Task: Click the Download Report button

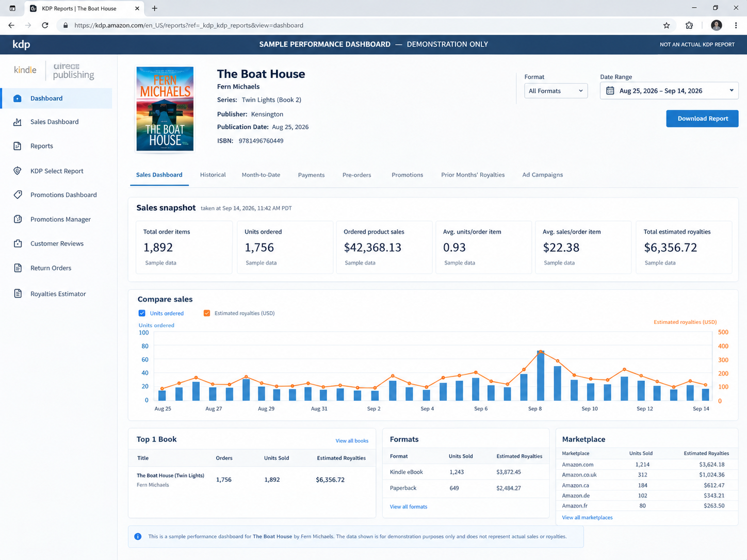Action: [702, 119]
